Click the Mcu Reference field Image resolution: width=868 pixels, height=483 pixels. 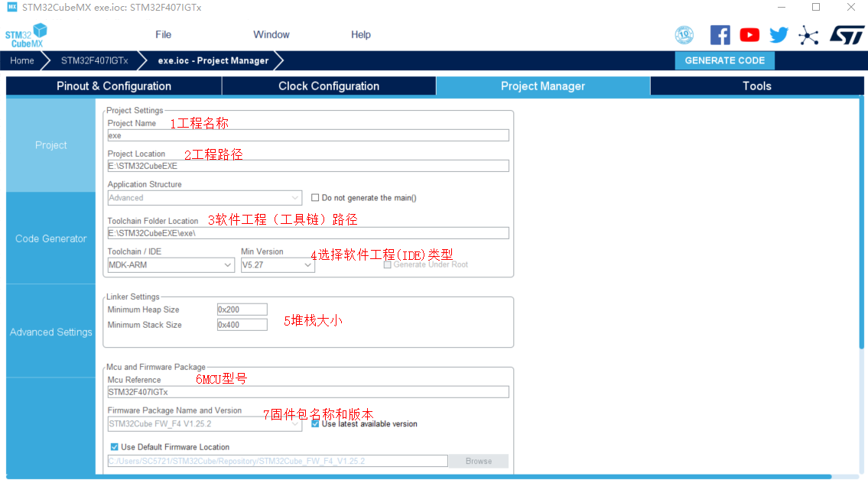pyautogui.click(x=308, y=392)
